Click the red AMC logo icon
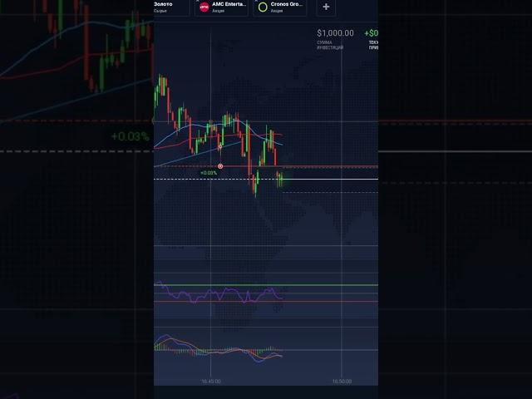 tap(204, 7)
